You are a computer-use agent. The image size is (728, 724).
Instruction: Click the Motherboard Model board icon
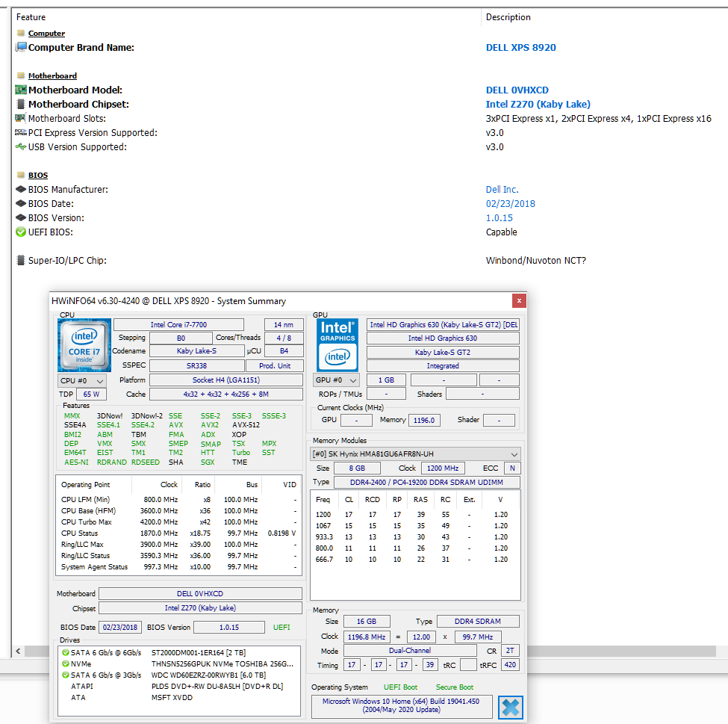click(x=21, y=90)
